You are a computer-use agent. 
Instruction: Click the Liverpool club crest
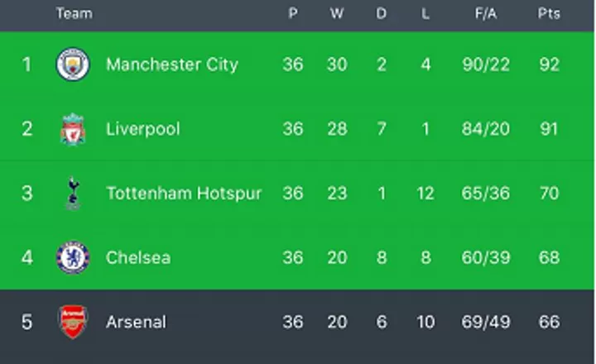click(73, 129)
